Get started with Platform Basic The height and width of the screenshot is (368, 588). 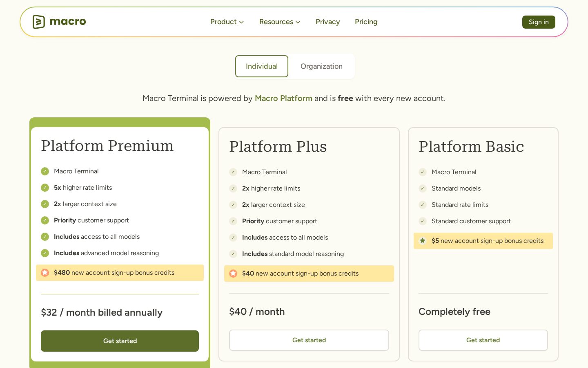point(483,340)
